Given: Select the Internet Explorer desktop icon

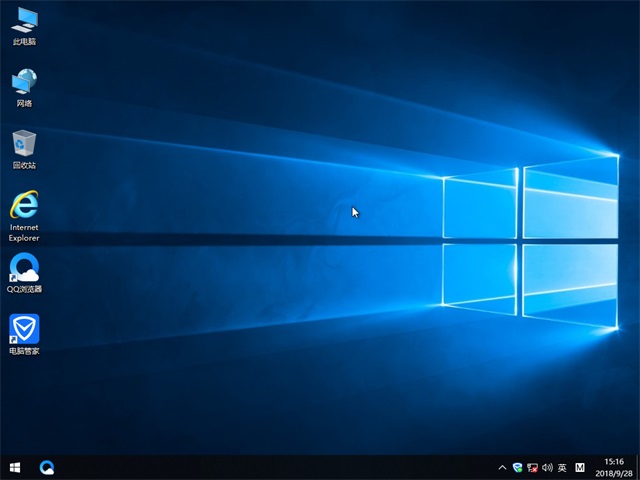Looking at the screenshot, I should [x=24, y=206].
